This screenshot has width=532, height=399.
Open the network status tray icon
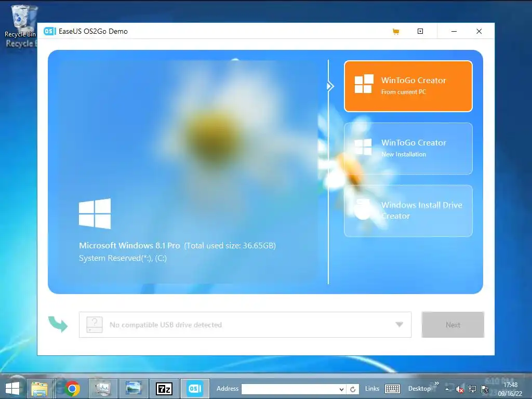pyautogui.click(x=472, y=390)
